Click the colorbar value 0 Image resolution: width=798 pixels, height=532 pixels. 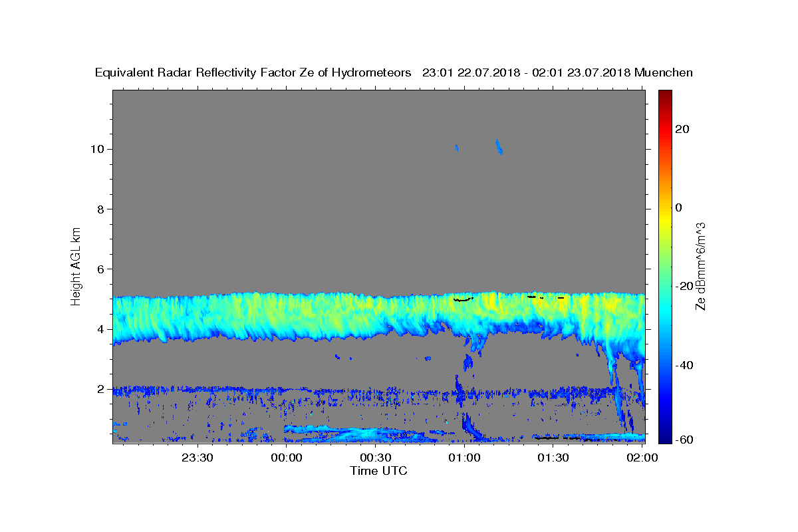click(x=679, y=207)
